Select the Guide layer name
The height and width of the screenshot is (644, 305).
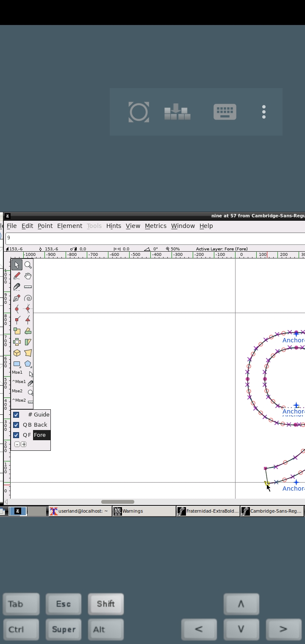point(42,415)
